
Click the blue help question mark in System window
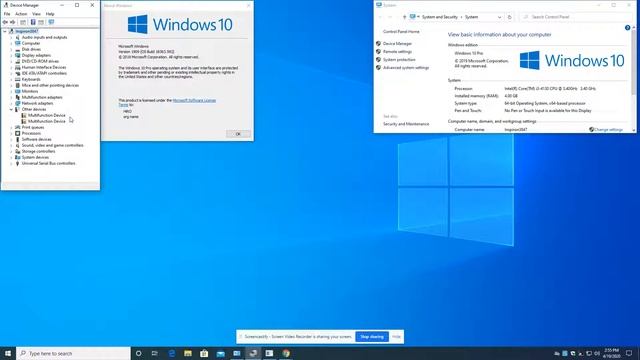pos(627,28)
